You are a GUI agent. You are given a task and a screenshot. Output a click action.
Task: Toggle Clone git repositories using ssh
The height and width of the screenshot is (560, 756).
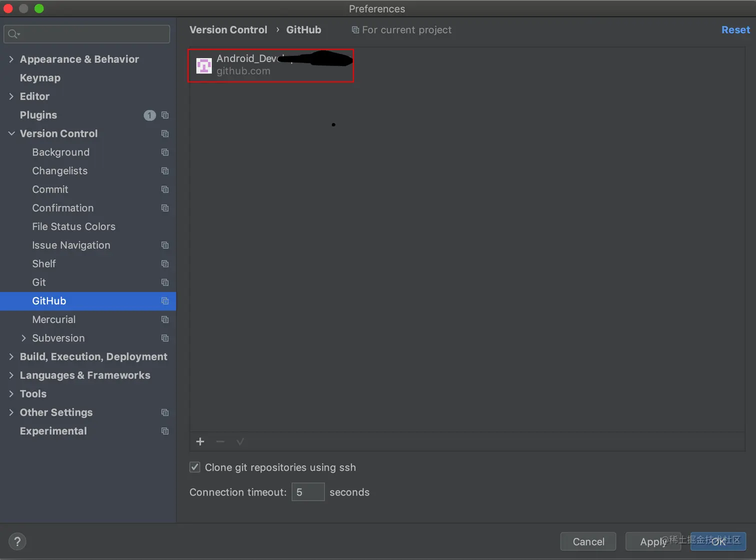[x=195, y=467]
